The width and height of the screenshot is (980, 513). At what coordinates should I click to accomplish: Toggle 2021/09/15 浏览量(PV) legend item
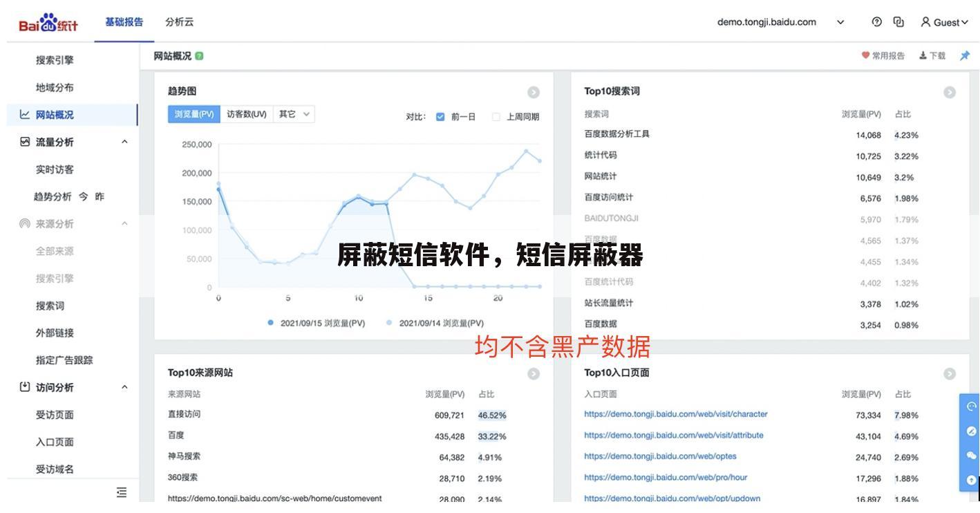coord(316,323)
